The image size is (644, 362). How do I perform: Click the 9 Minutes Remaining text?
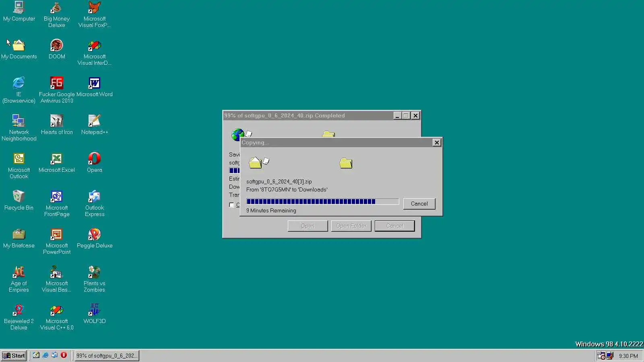[271, 210]
